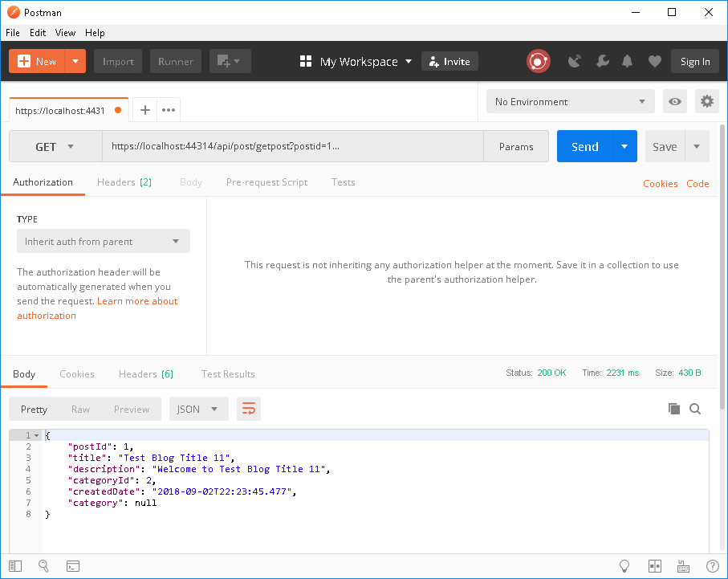Click the heart icon in header
The width and height of the screenshot is (728, 579).
(655, 61)
